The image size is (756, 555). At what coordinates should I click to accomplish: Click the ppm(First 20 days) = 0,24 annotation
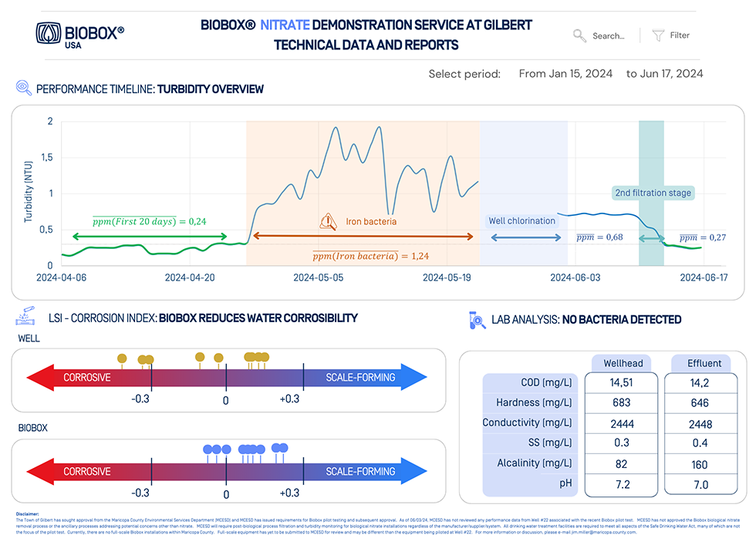(149, 221)
